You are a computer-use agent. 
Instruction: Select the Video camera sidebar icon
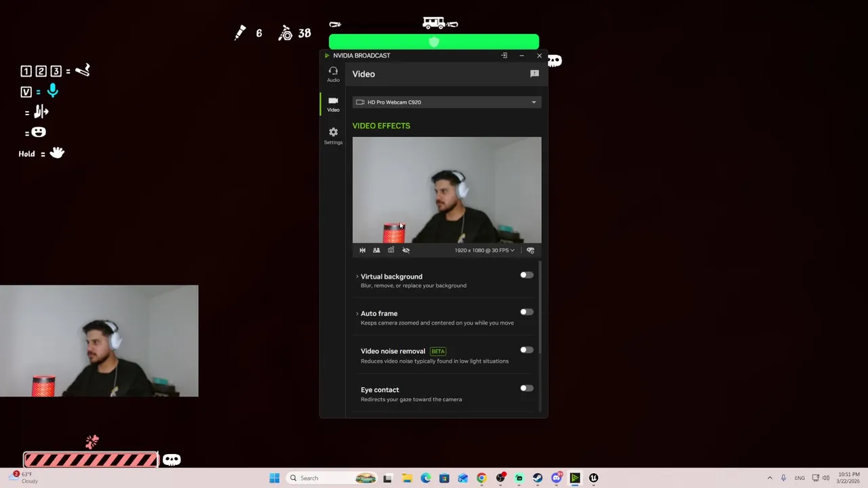pyautogui.click(x=333, y=104)
